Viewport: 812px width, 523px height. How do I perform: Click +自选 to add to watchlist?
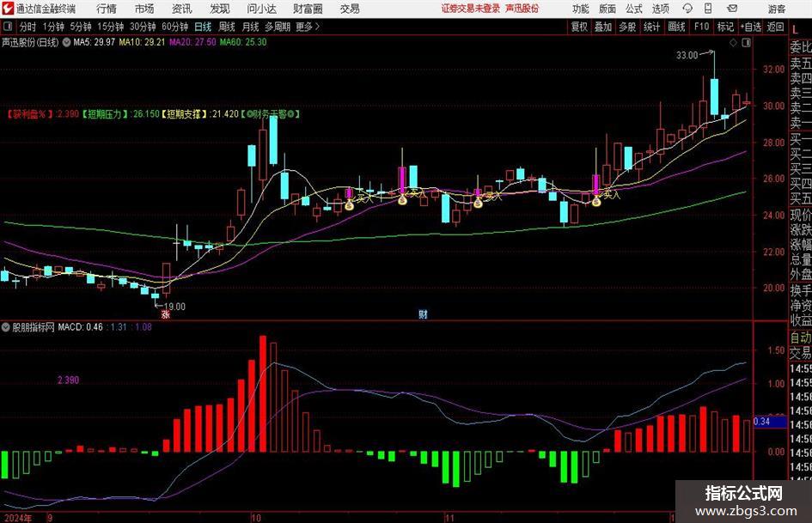click(x=750, y=27)
